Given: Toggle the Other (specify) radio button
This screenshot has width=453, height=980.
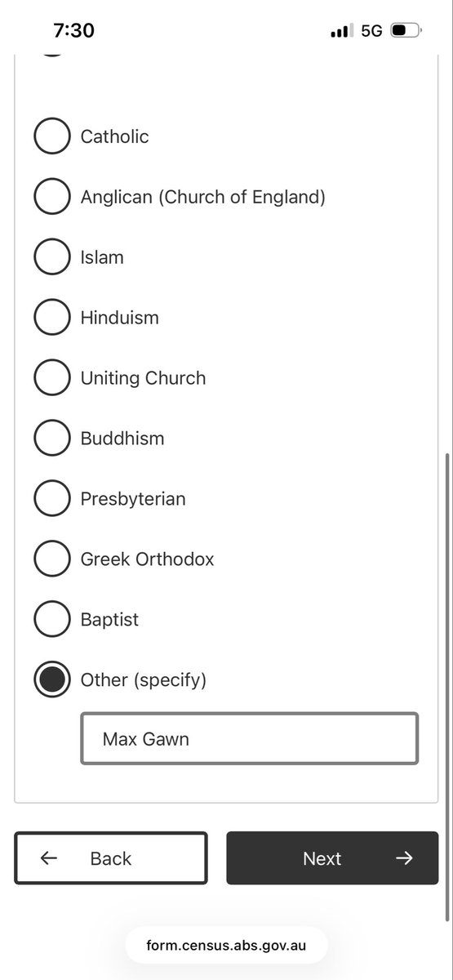Looking at the screenshot, I should [x=51, y=680].
